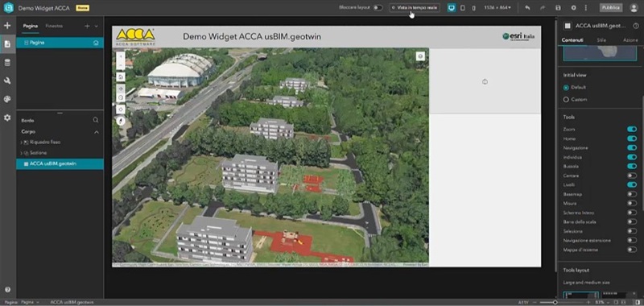
Task: Click the Vista in tempo reale button
Action: 415,8
